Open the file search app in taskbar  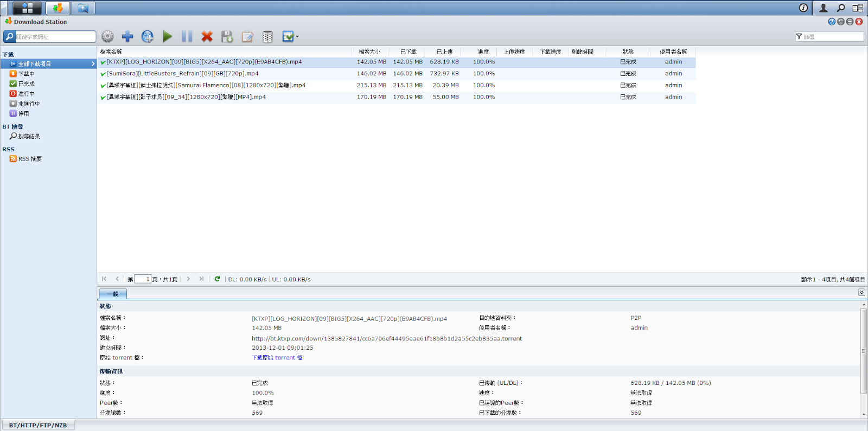click(83, 8)
